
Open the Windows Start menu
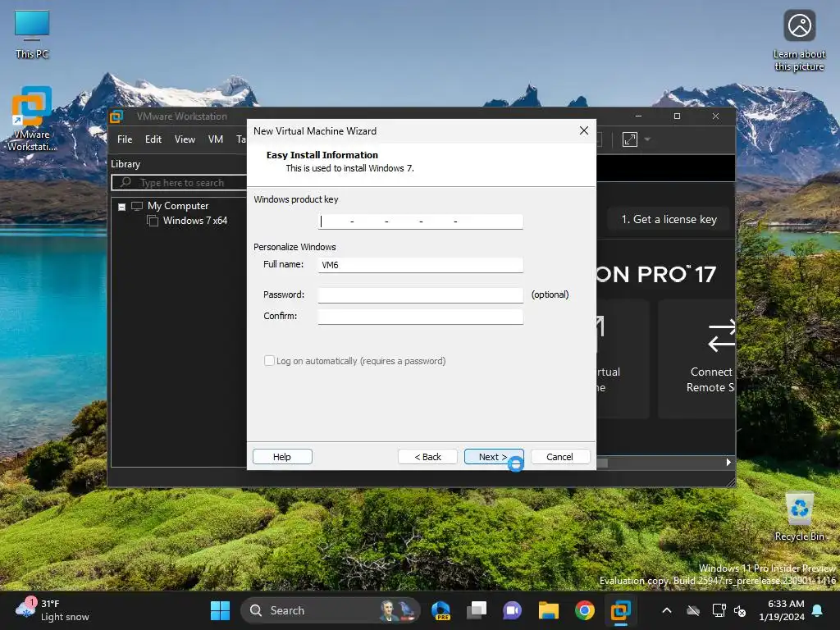(220, 610)
